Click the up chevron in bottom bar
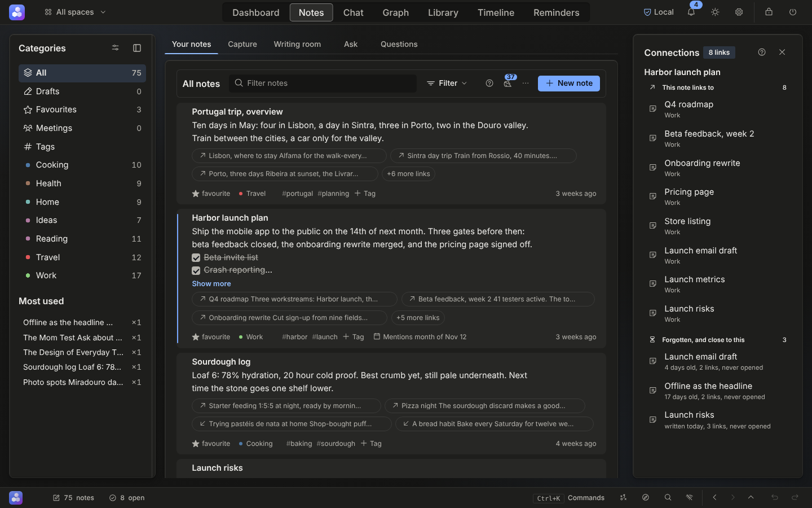The height and width of the screenshot is (508, 812). [x=751, y=497]
